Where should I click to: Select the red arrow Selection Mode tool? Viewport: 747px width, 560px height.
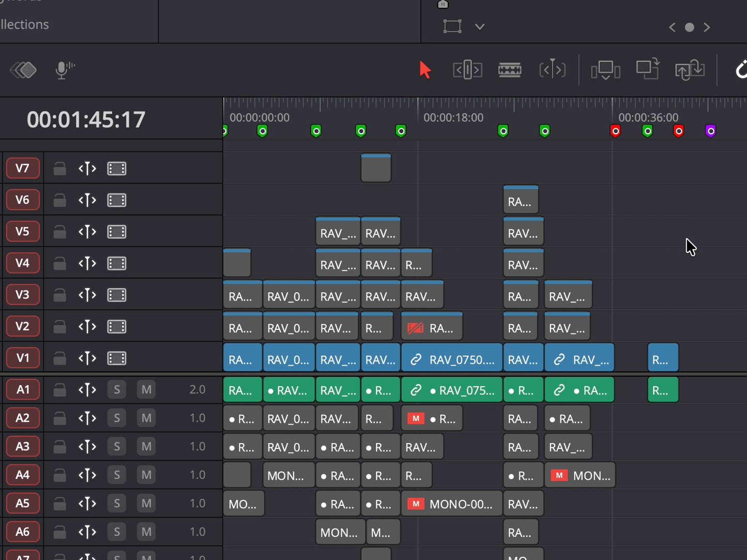click(425, 69)
